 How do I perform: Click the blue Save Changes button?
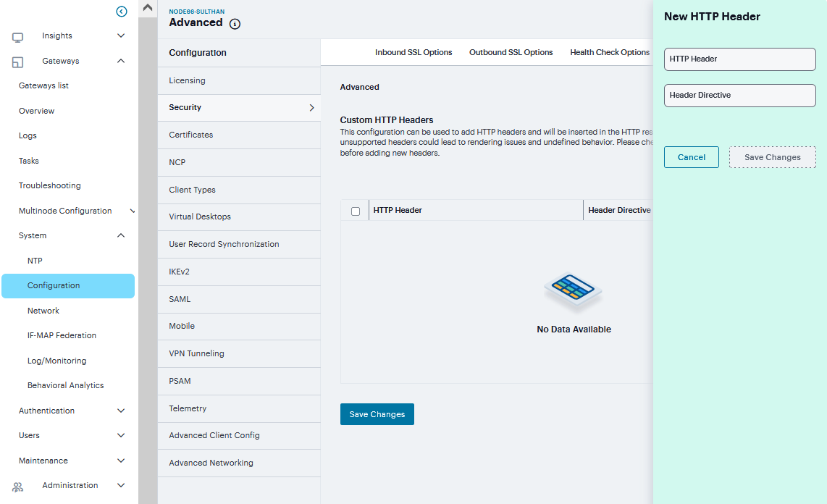pos(377,414)
